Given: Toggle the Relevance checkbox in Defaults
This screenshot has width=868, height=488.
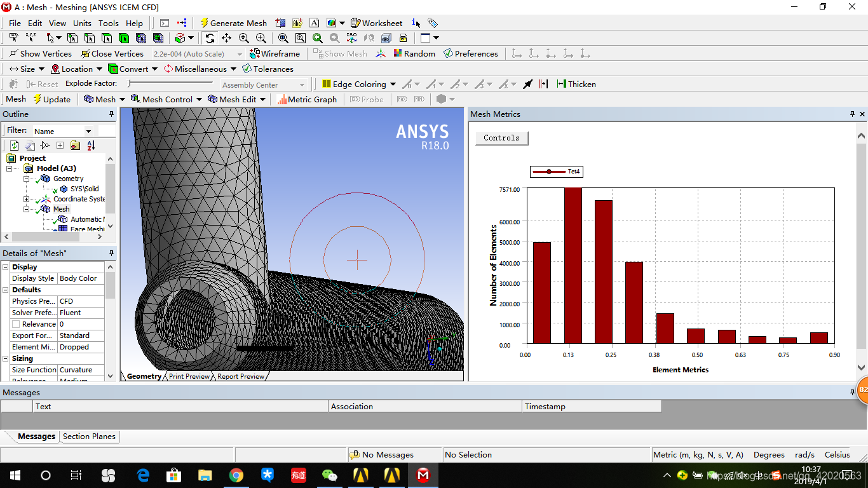Looking at the screenshot, I should 16,324.
